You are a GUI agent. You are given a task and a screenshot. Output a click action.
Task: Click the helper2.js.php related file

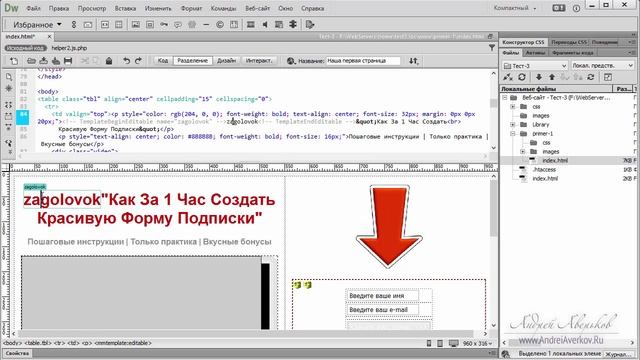click(69, 48)
